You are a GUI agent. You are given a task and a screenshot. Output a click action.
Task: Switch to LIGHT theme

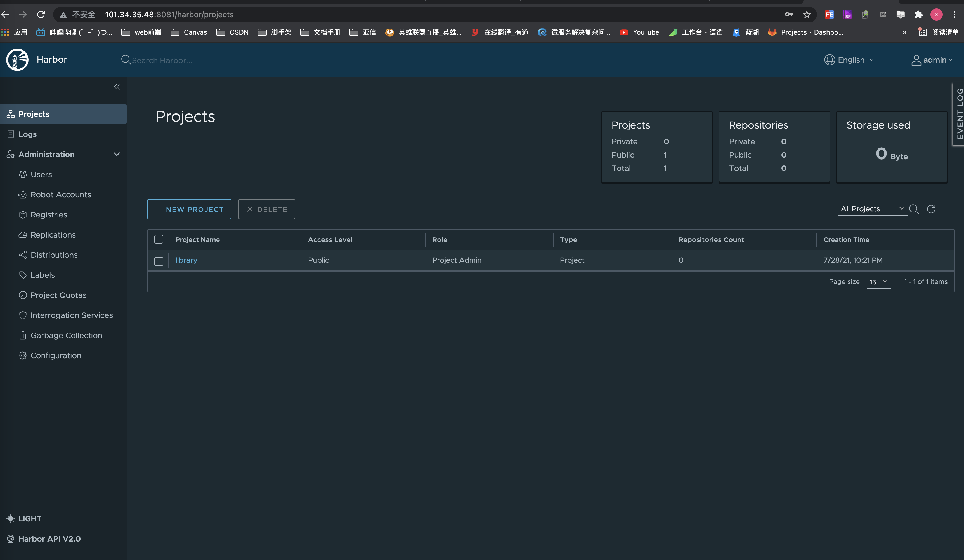coord(24,519)
